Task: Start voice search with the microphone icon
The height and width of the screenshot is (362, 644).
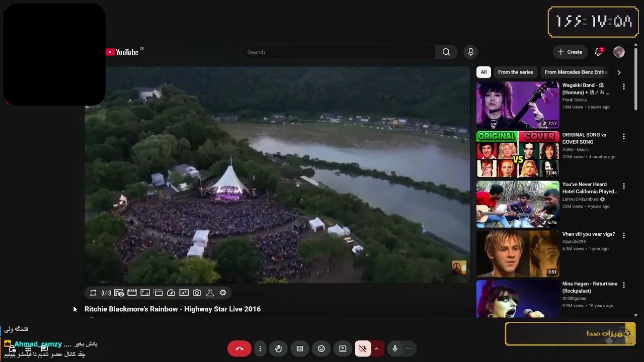Action: (x=470, y=52)
